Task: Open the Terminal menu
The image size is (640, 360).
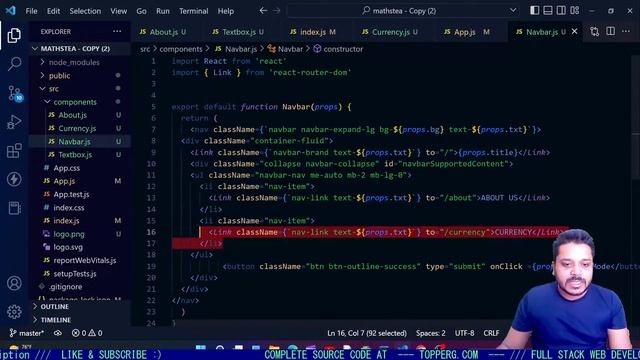Action: click(x=193, y=11)
